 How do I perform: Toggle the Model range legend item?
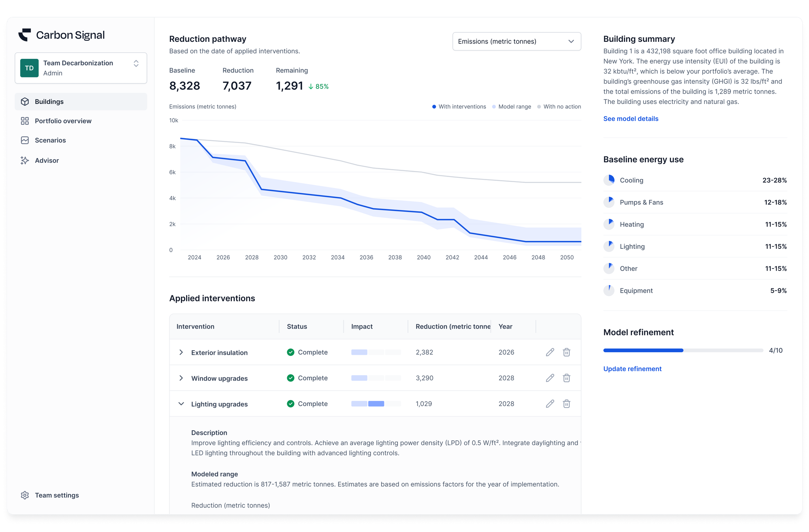pos(512,107)
